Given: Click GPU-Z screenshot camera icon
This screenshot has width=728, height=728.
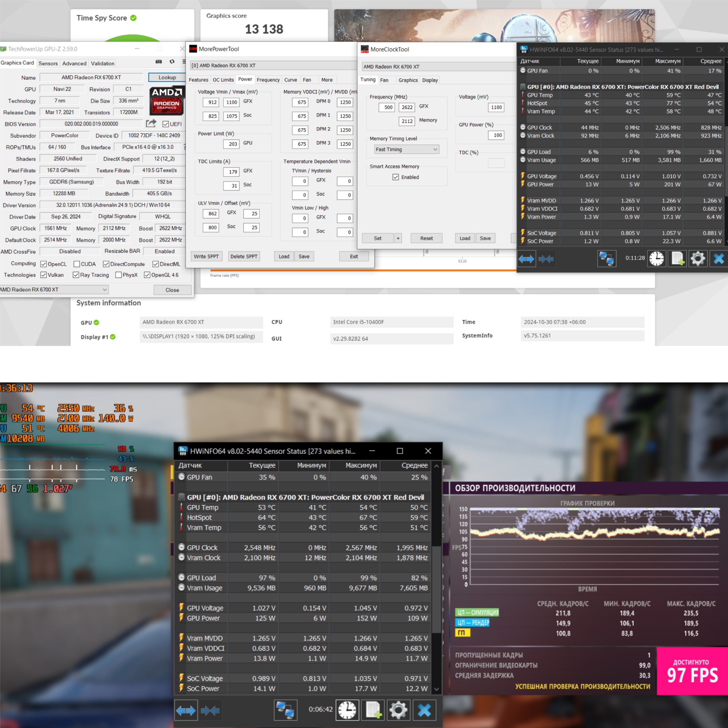Looking at the screenshot, I should click(159, 62).
